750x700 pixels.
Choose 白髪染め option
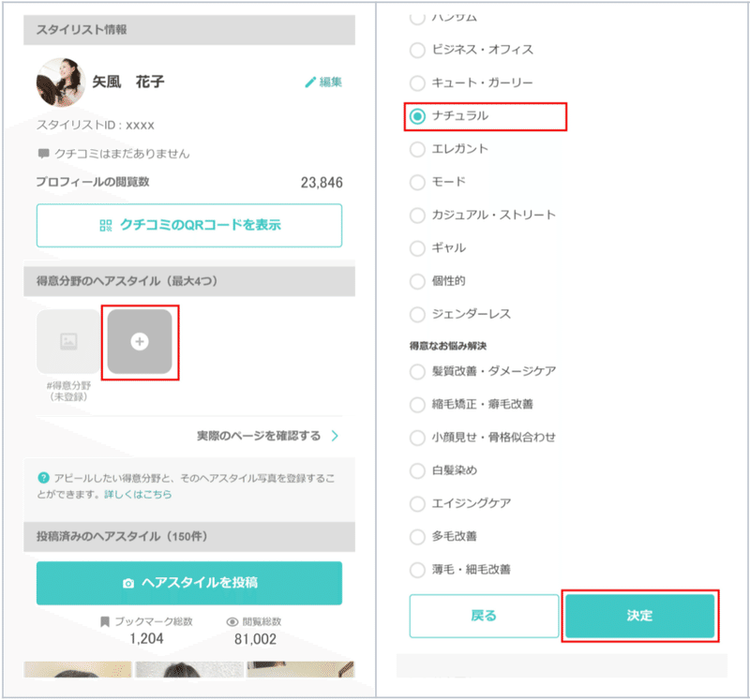tap(417, 470)
